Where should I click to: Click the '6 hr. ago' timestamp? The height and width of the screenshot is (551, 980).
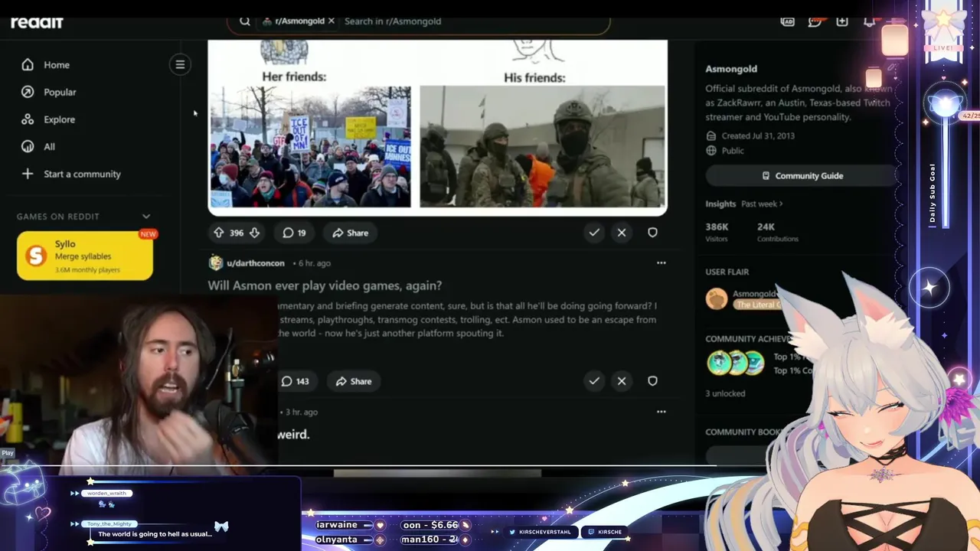click(314, 263)
